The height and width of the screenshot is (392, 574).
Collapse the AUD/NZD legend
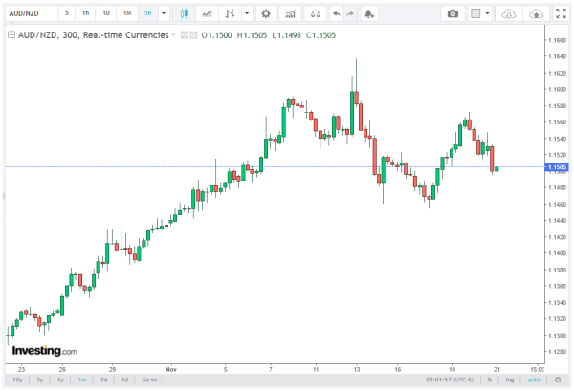[x=10, y=34]
